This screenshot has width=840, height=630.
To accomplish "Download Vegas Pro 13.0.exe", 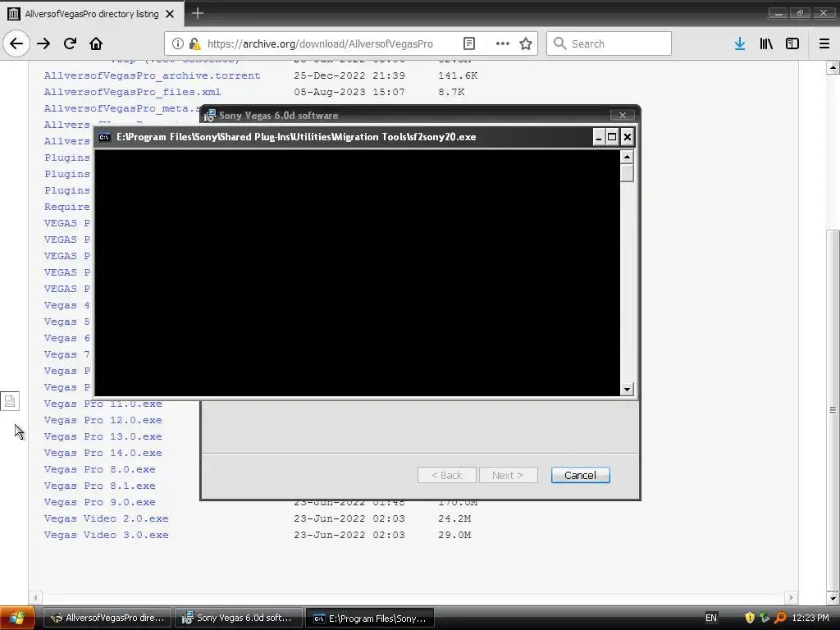I will (103, 436).
